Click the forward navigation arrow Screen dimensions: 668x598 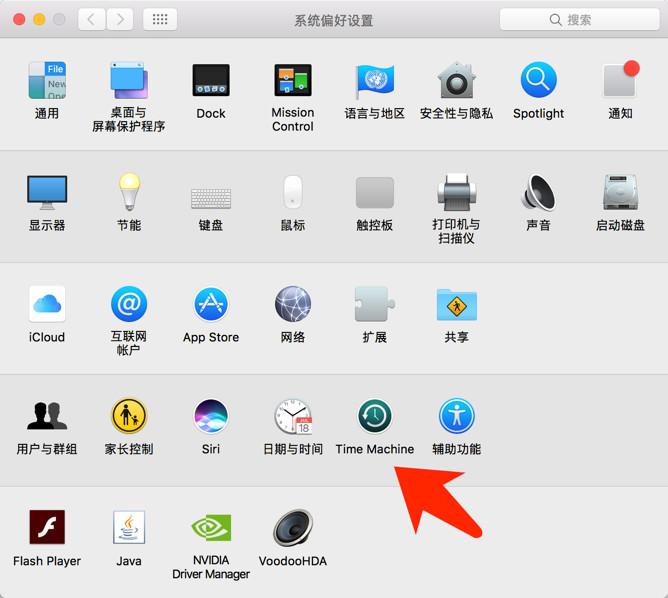pos(120,19)
